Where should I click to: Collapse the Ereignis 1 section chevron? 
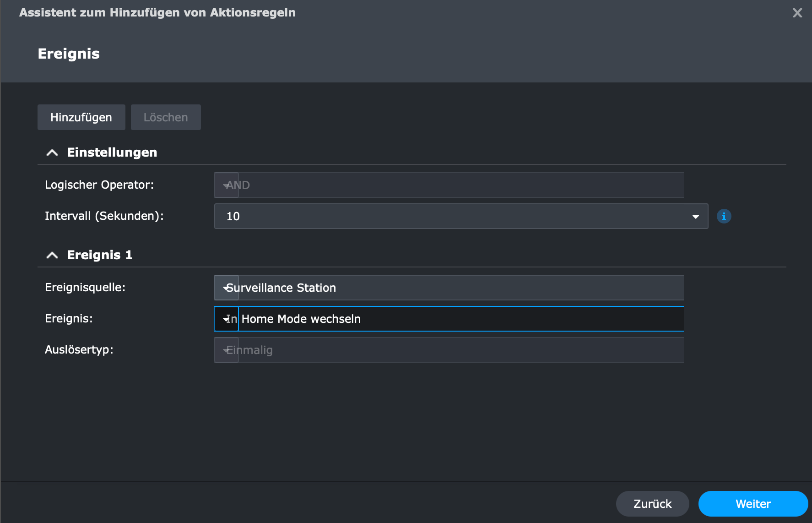point(52,255)
